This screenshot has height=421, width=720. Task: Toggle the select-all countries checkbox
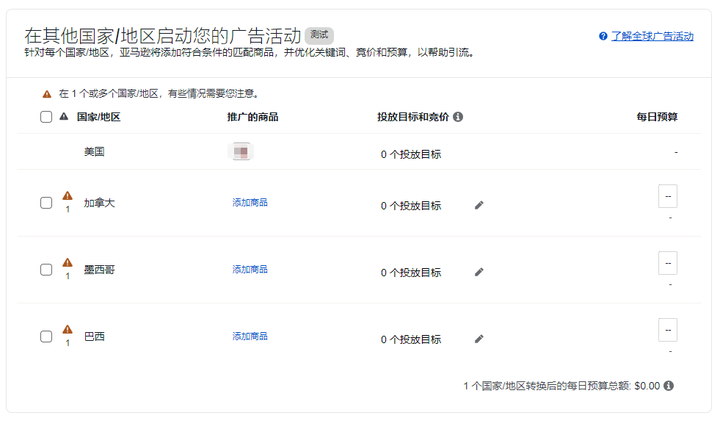coord(46,117)
